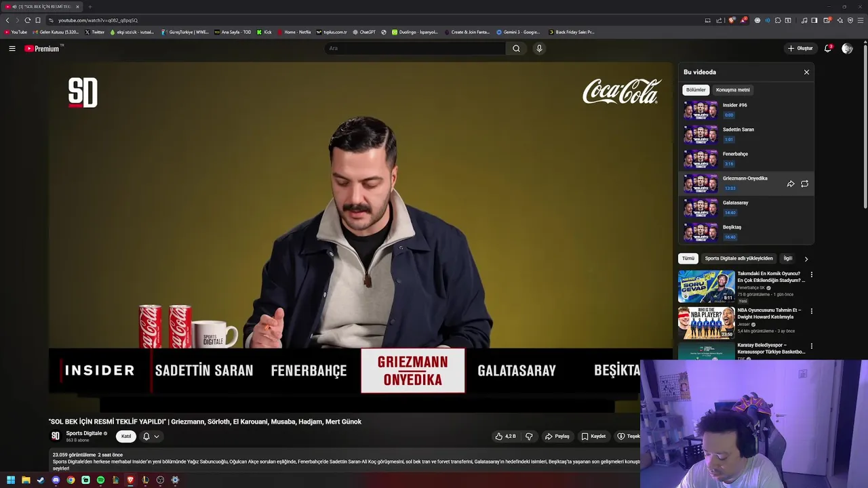Click the search magnifier button
Screen dimensions: 868x488
(516, 48)
